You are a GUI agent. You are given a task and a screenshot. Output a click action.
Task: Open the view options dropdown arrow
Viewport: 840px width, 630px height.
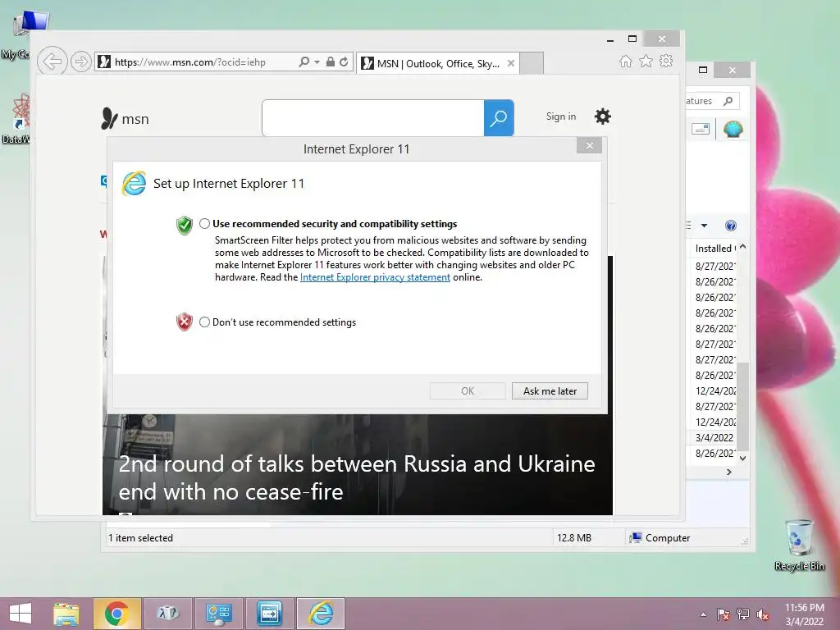pyautogui.click(x=705, y=226)
